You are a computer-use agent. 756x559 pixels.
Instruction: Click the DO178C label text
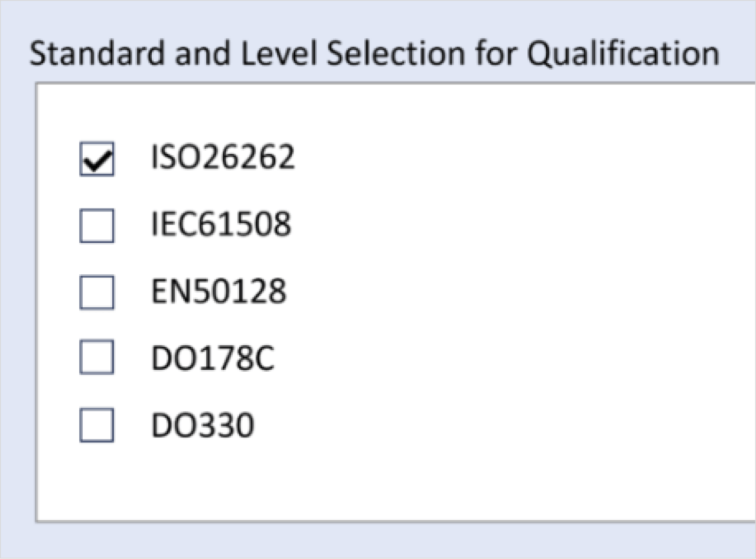coord(213,358)
